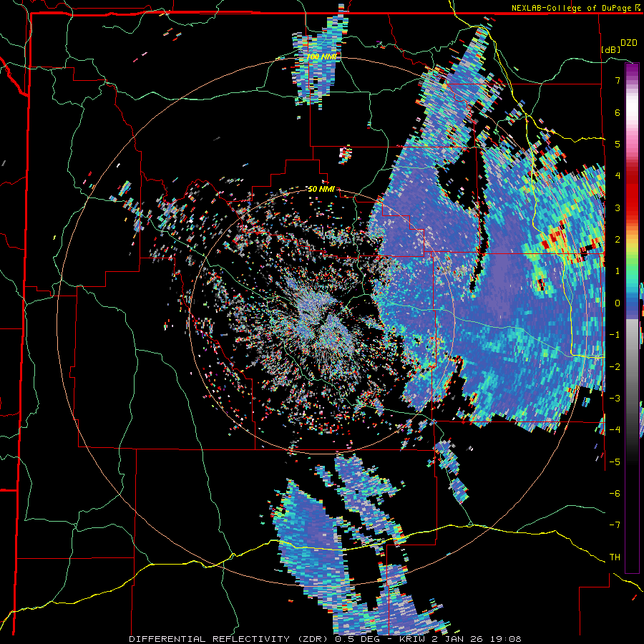
Task: Click the -1 value on color scale
Action: [x=615, y=335]
